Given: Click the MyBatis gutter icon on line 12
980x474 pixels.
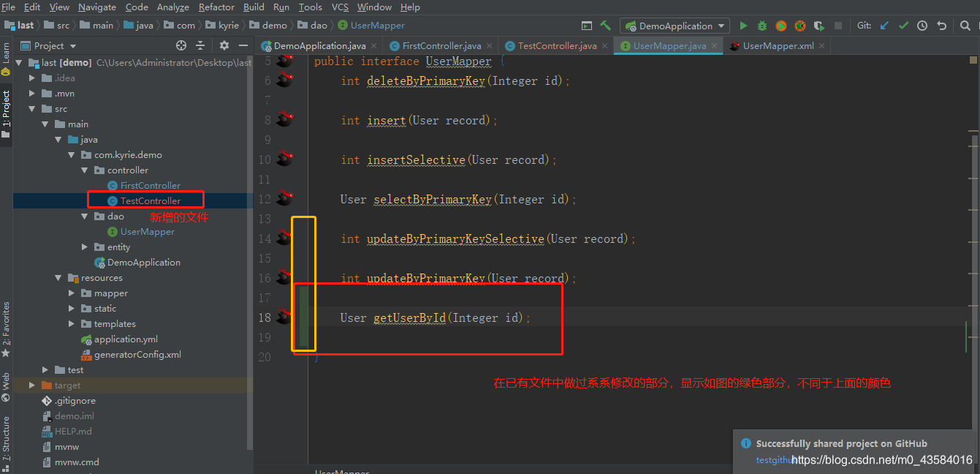Looking at the screenshot, I should (284, 197).
